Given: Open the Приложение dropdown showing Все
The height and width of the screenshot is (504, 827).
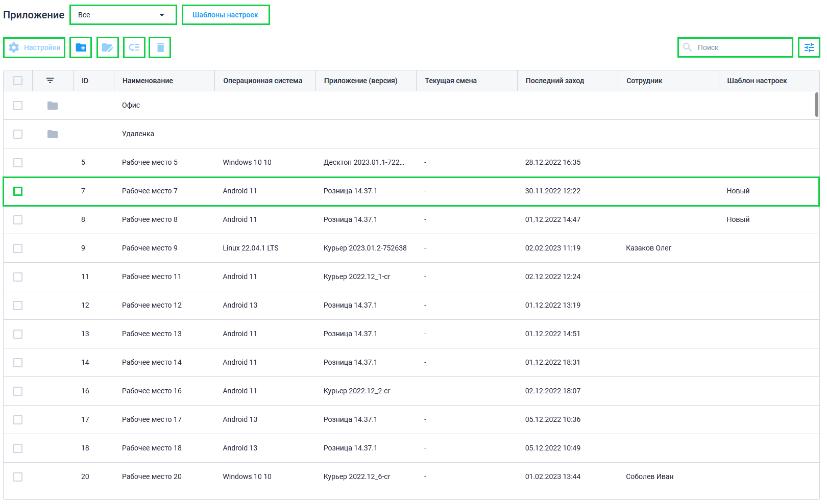Looking at the screenshot, I should pyautogui.click(x=123, y=15).
